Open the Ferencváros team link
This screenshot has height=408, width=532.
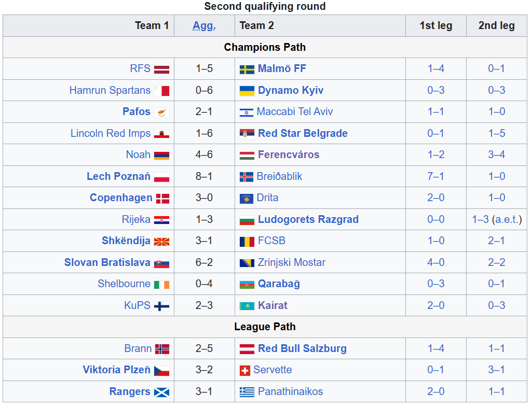(x=289, y=154)
